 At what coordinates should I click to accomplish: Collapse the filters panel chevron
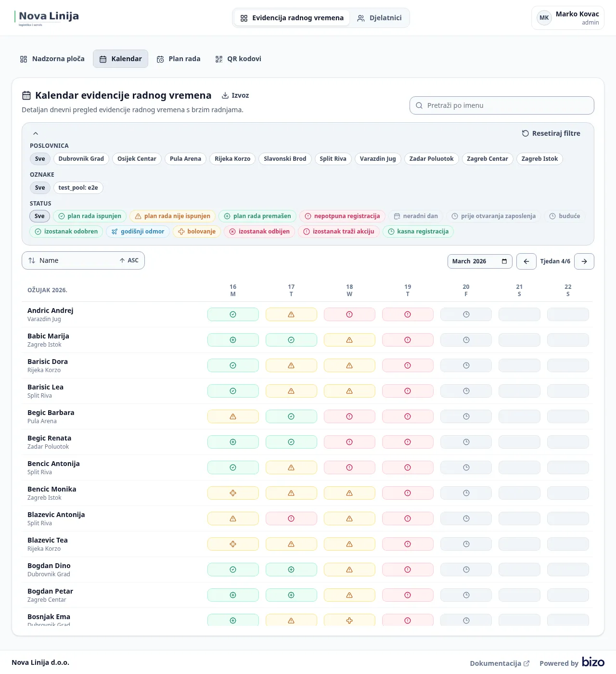(x=36, y=133)
